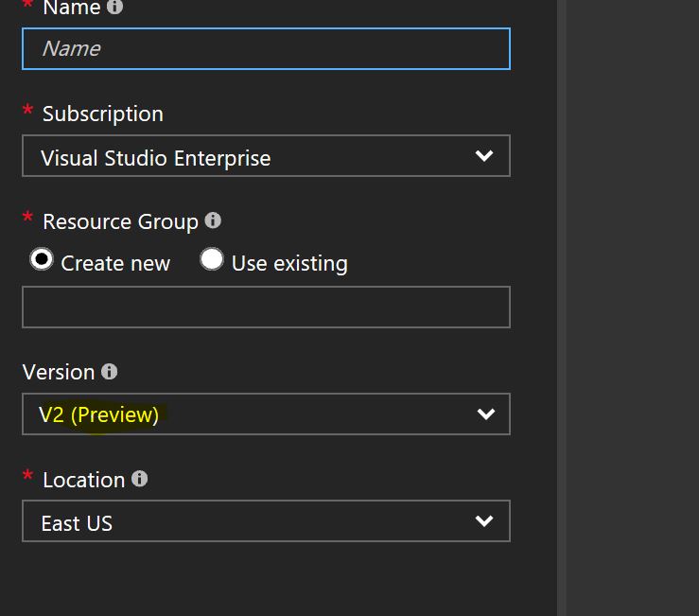Viewport: 699px width, 616px height.
Task: Open the Location dropdown showing East US
Action: (x=266, y=521)
